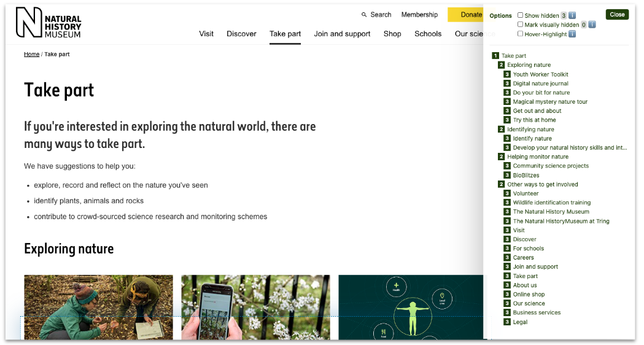Open the green human figure illustration card
The image size is (644, 345).
411,307
